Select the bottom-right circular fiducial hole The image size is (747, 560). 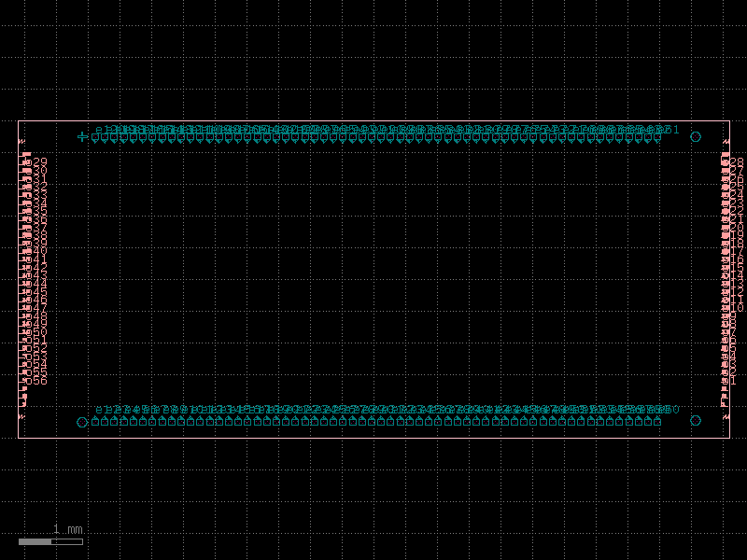pos(696,421)
